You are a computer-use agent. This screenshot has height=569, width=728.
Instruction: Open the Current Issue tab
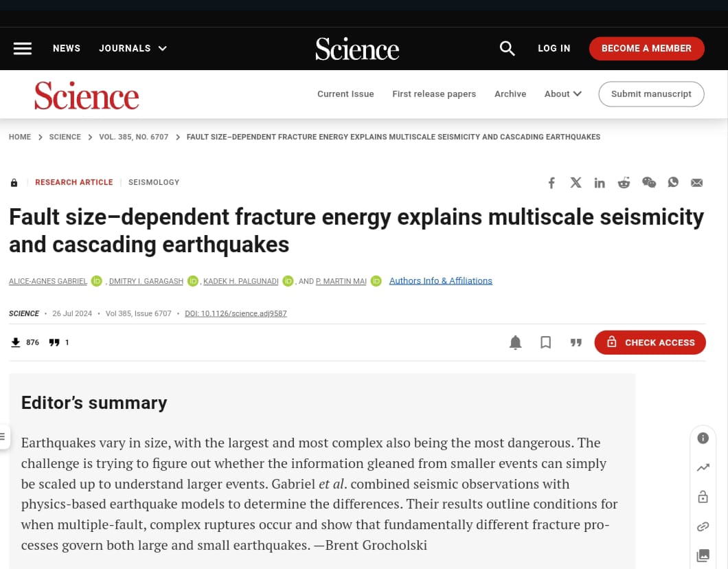point(345,94)
